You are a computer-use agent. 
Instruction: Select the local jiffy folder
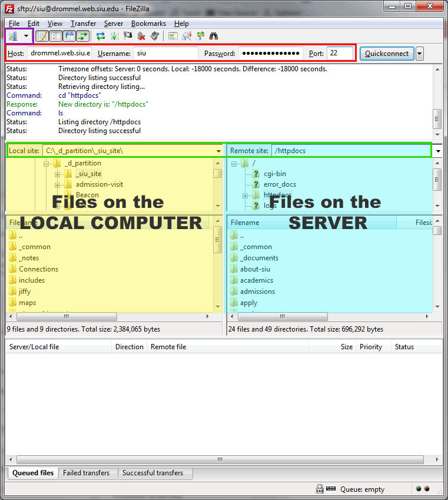(x=20, y=292)
